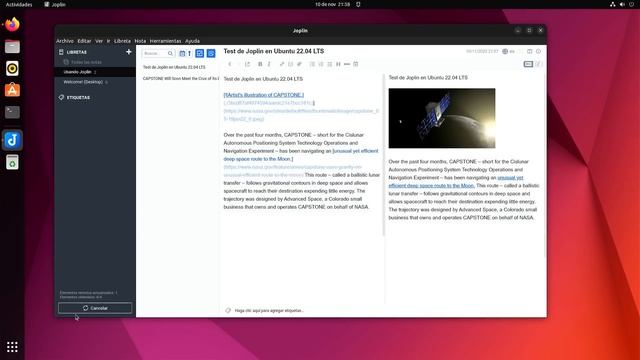The image size is (640, 360).
Task: Insert a checkbox list
Action: [330, 64]
